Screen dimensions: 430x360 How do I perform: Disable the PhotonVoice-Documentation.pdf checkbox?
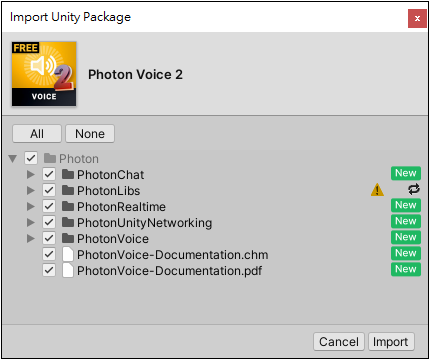49,270
